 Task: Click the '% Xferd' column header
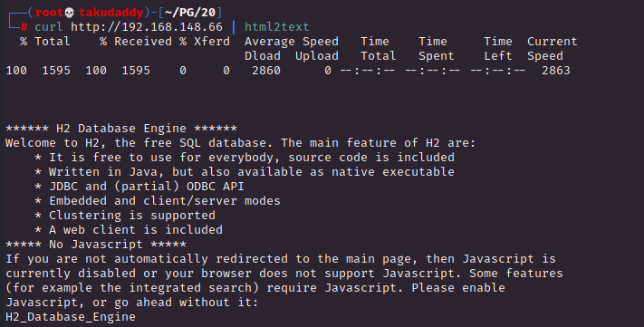[205, 42]
